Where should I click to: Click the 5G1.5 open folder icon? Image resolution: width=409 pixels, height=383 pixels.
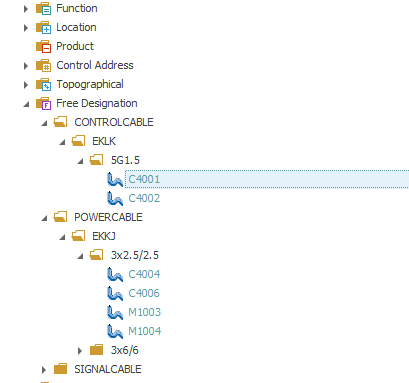click(x=96, y=160)
